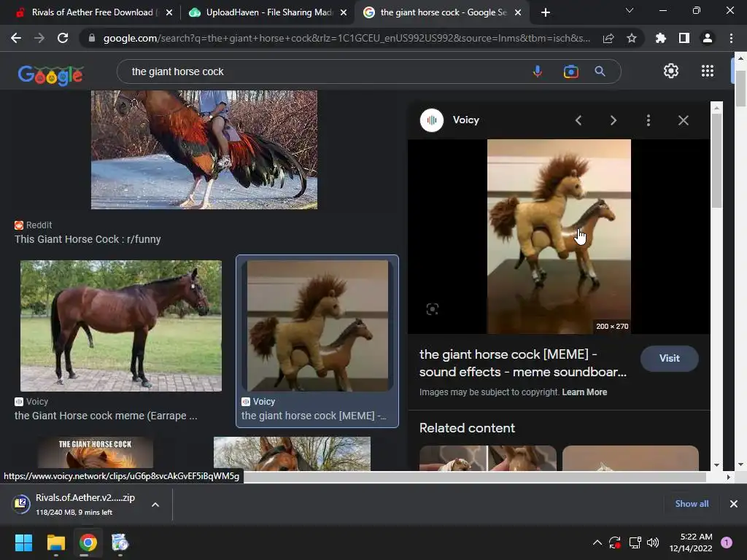Open a new tab with the plus button

pos(546,12)
